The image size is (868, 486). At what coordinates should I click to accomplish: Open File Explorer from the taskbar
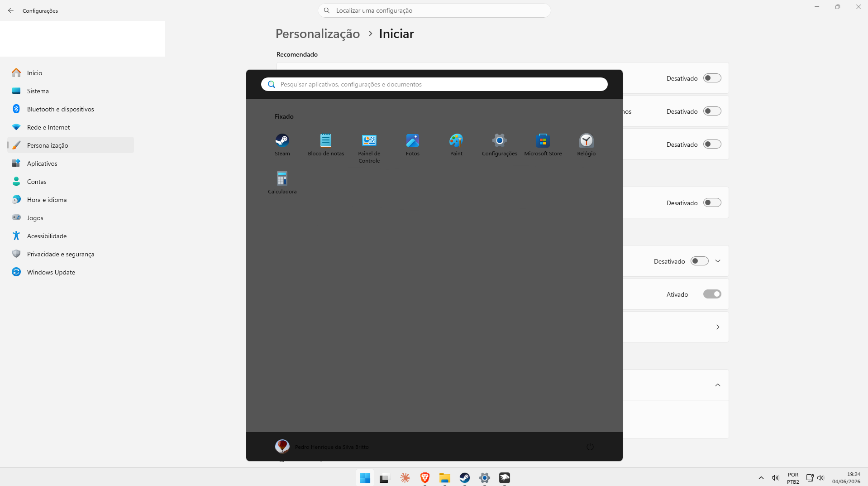(x=445, y=478)
